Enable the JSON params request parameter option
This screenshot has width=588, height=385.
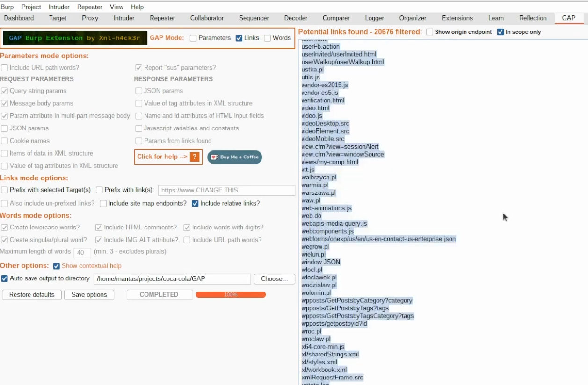tap(4, 128)
